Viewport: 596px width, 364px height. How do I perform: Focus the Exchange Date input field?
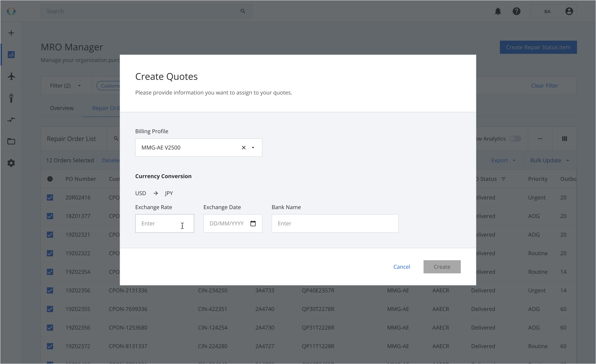[233, 223]
